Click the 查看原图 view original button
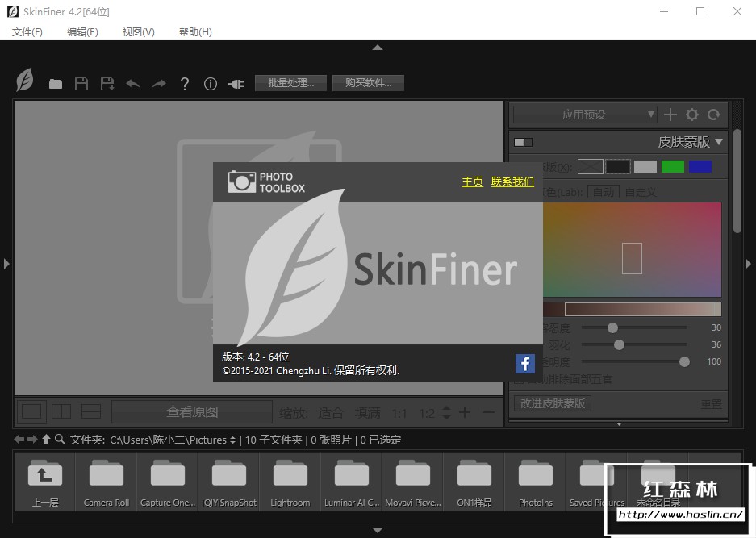The width and height of the screenshot is (756, 538). pyautogui.click(x=192, y=411)
